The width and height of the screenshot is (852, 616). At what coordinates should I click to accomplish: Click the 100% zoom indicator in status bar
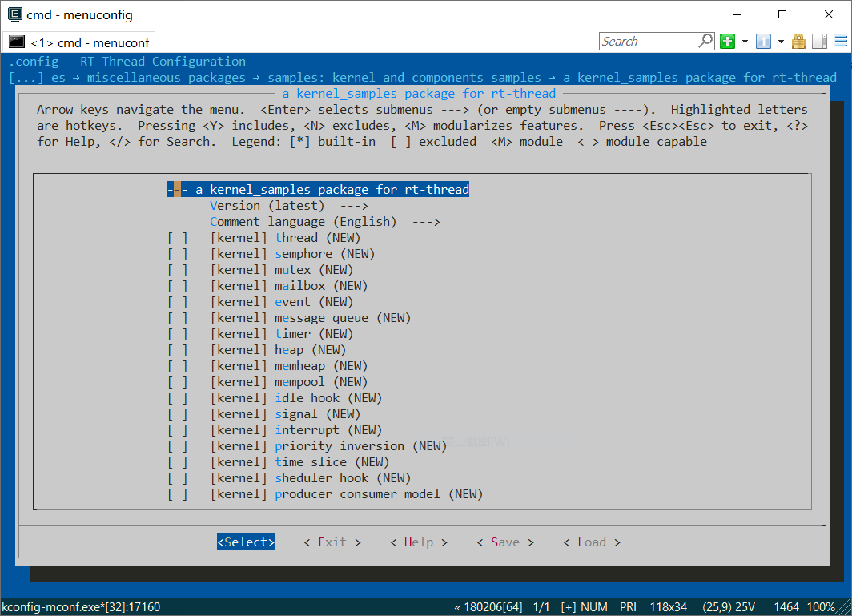pos(821,607)
